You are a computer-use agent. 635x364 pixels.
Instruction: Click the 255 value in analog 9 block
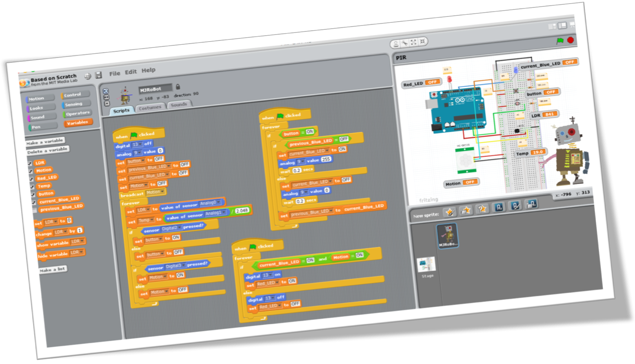click(326, 159)
